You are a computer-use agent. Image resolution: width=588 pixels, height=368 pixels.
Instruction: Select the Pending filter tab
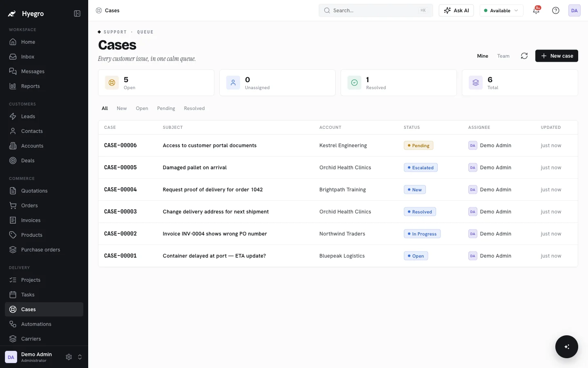coord(166,108)
